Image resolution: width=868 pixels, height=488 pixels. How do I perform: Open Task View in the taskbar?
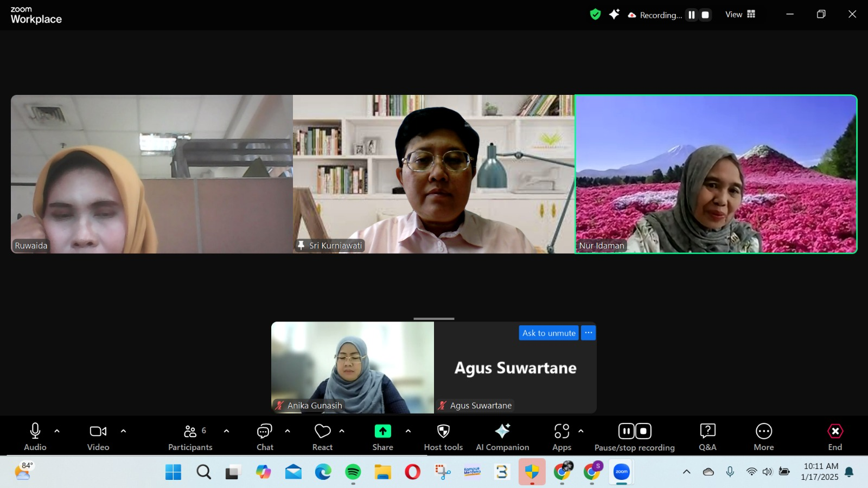tap(233, 472)
